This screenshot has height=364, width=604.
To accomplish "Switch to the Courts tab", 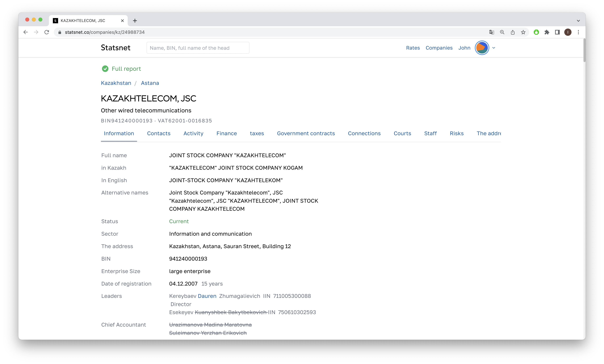I will click(x=402, y=133).
